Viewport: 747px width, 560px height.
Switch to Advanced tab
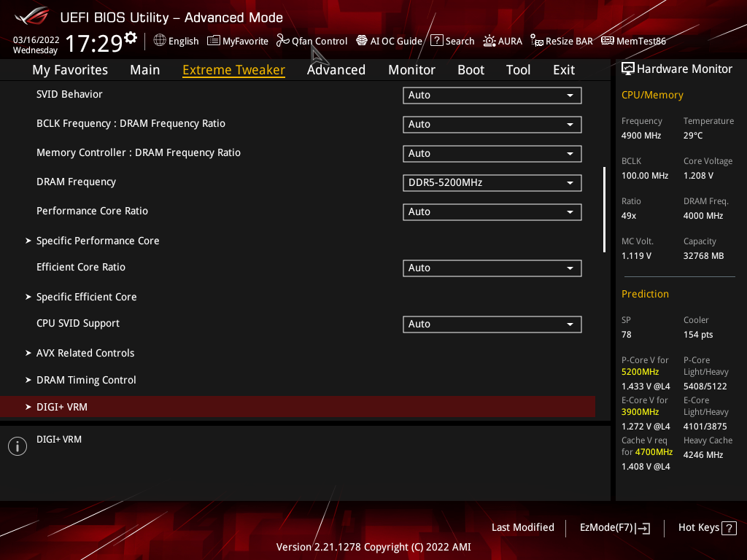(x=336, y=70)
